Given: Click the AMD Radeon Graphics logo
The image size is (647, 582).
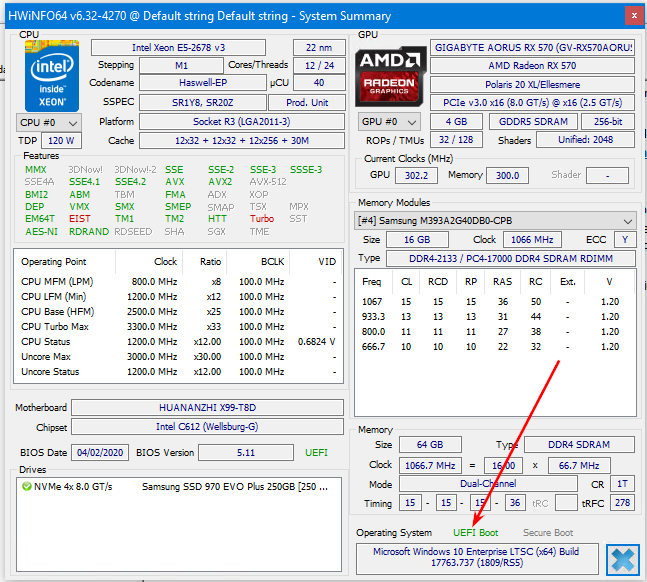Looking at the screenshot, I should click(390, 76).
